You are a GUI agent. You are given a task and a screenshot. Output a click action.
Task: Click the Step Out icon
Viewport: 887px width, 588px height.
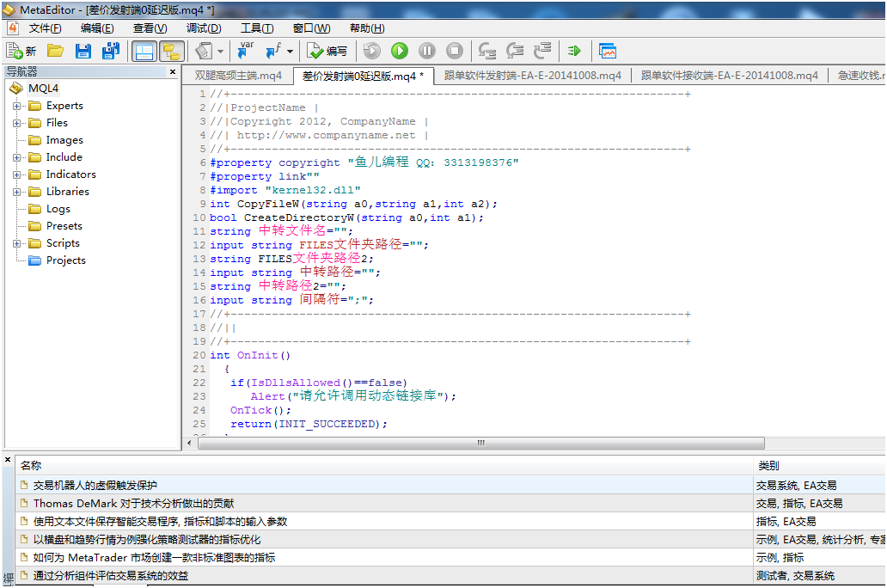click(x=542, y=51)
